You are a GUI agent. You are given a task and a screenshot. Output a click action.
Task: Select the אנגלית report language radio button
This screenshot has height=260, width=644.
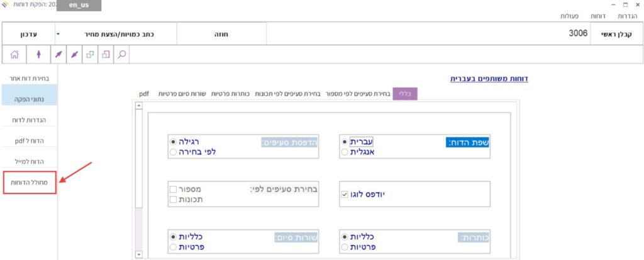click(x=345, y=151)
